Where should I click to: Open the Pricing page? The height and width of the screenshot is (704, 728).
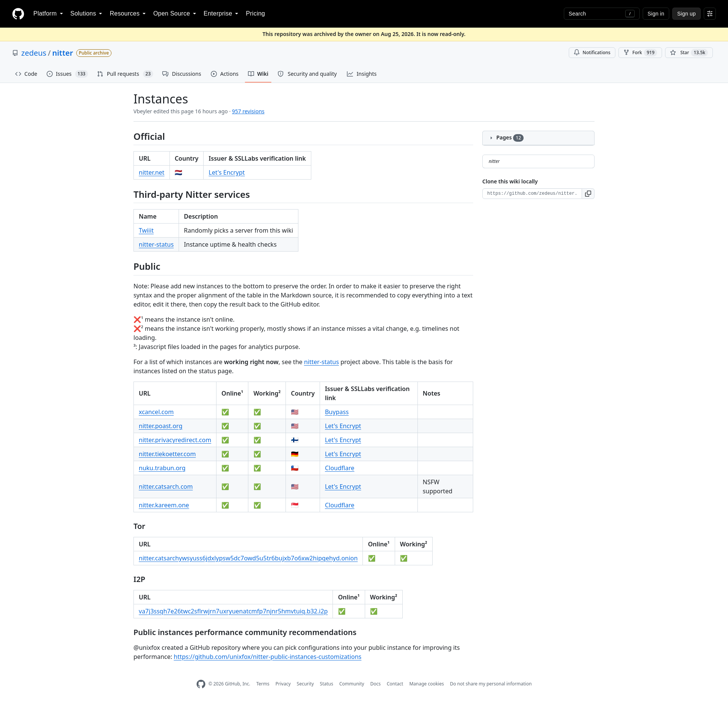pos(255,14)
